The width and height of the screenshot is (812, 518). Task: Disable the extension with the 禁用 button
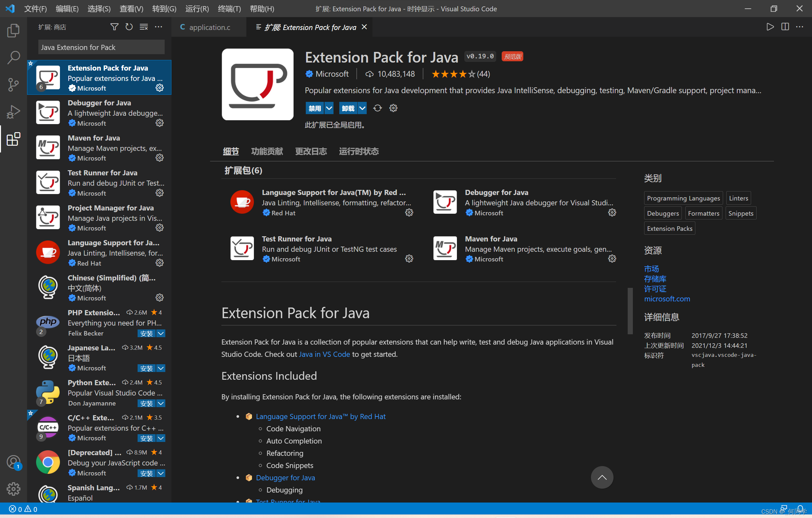click(315, 108)
